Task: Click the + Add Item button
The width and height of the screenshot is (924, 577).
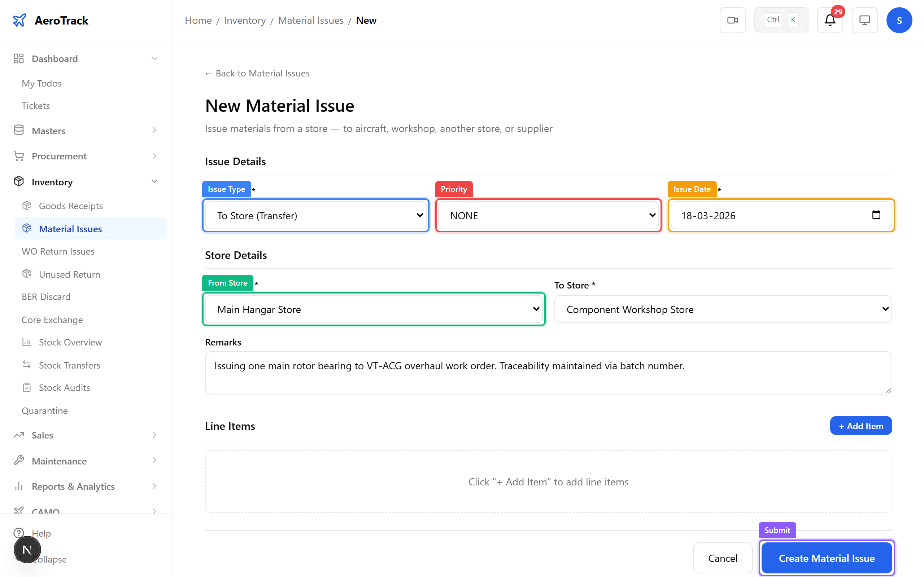Action: tap(860, 426)
